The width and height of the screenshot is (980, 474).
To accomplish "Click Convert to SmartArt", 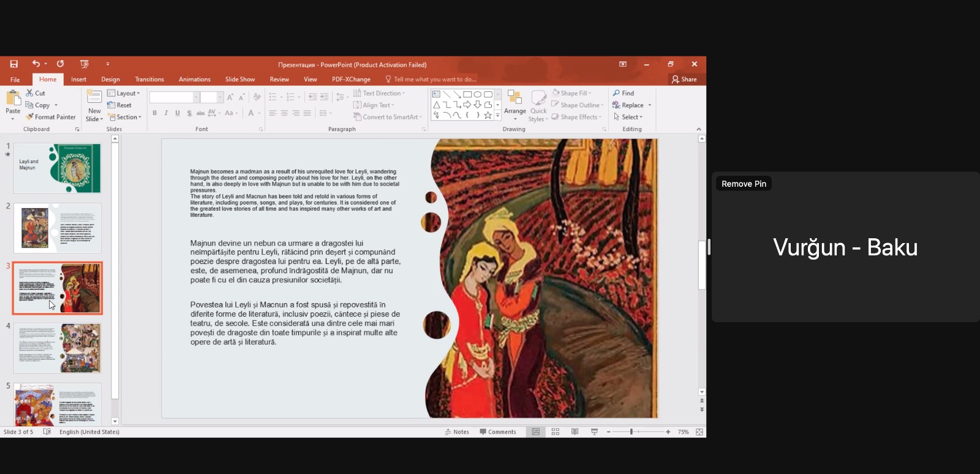I will point(388,117).
